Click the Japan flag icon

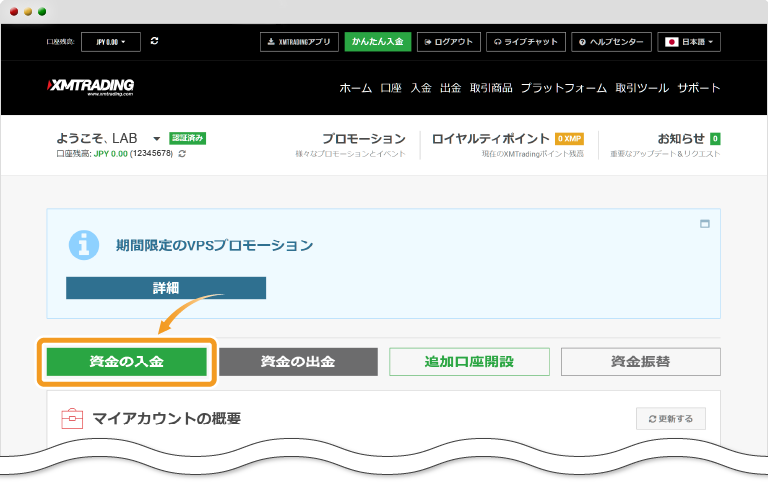pyautogui.click(x=672, y=42)
